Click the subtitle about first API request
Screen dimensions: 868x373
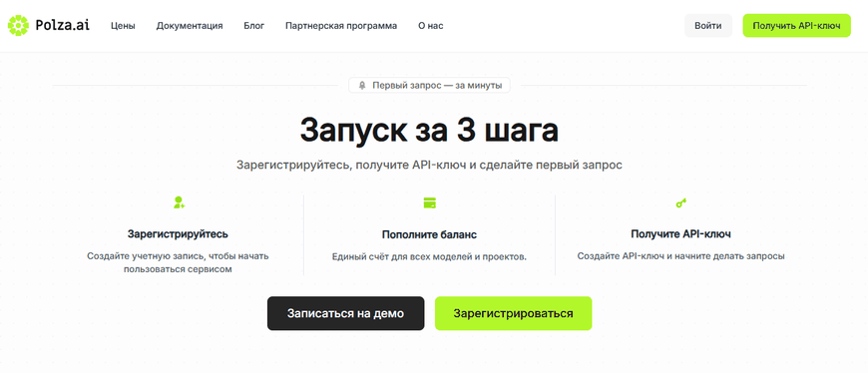point(430,165)
